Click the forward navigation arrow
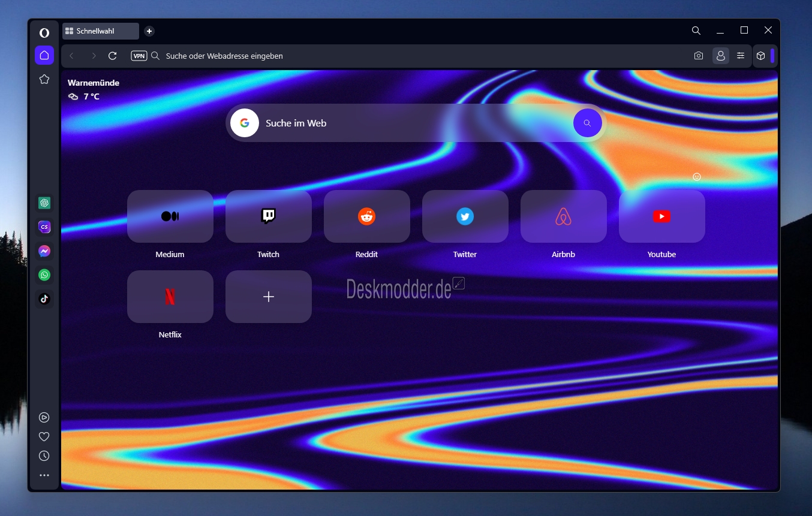812x516 pixels. click(94, 56)
